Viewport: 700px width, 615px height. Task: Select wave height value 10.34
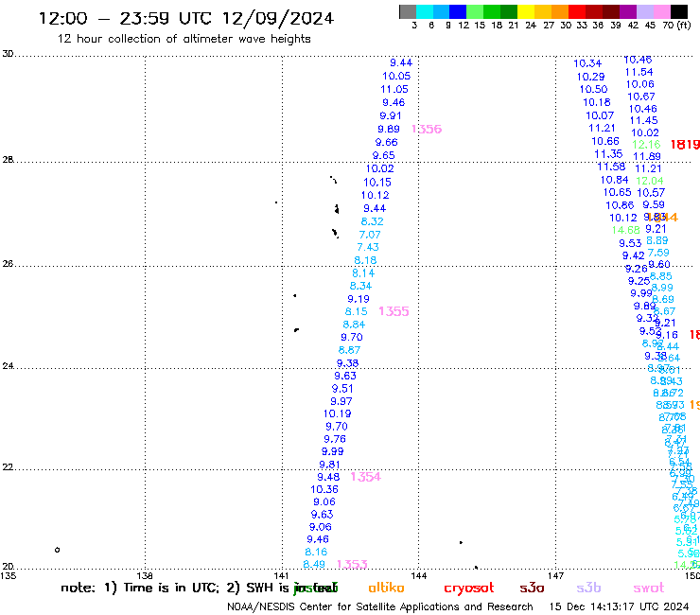click(x=587, y=63)
